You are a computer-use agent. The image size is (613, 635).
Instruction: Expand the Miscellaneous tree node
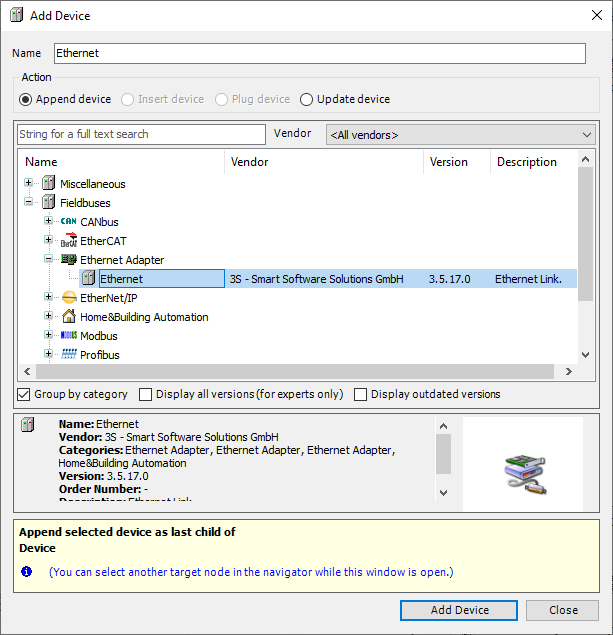pyautogui.click(x=29, y=184)
